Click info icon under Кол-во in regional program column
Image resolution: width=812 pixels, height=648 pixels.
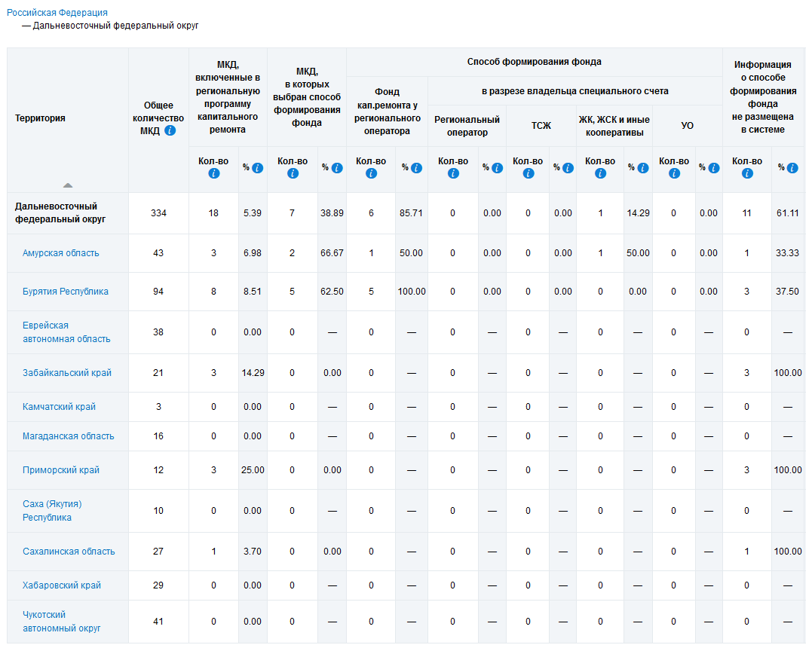(x=213, y=173)
